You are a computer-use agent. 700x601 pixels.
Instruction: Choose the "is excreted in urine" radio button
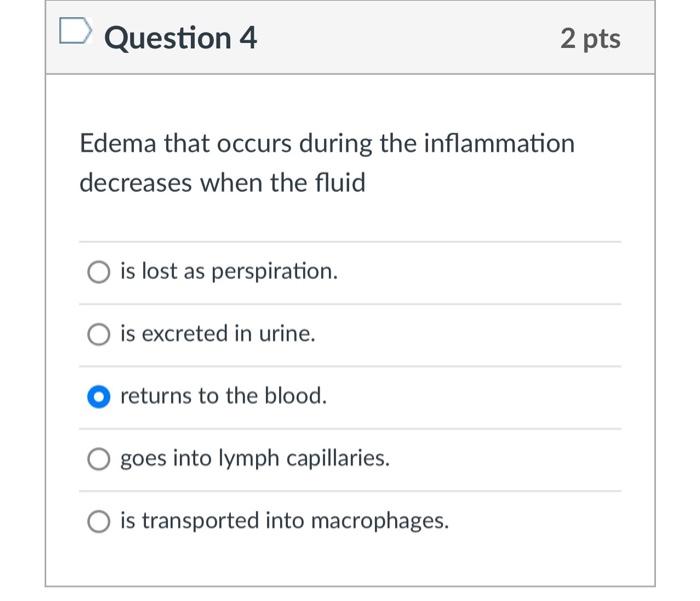point(99,335)
